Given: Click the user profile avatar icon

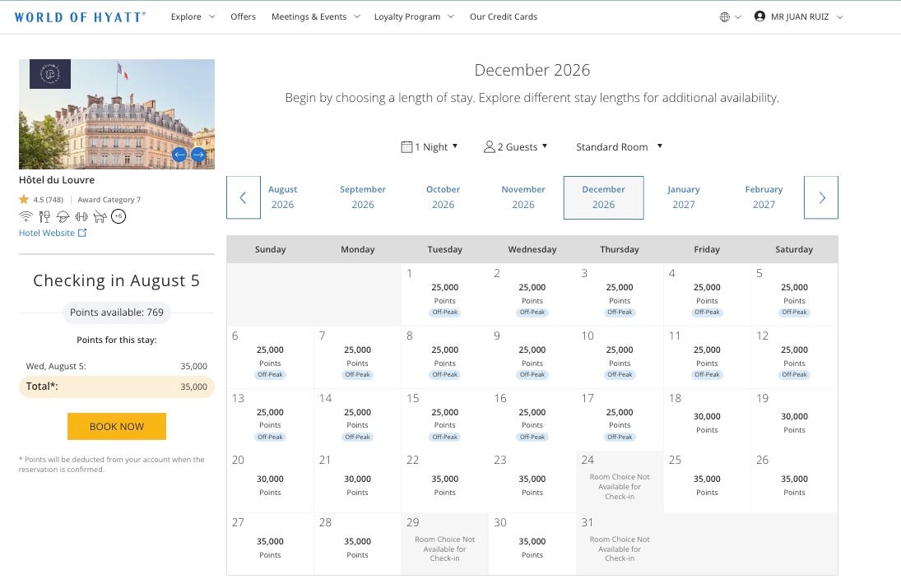Looking at the screenshot, I should click(x=758, y=16).
